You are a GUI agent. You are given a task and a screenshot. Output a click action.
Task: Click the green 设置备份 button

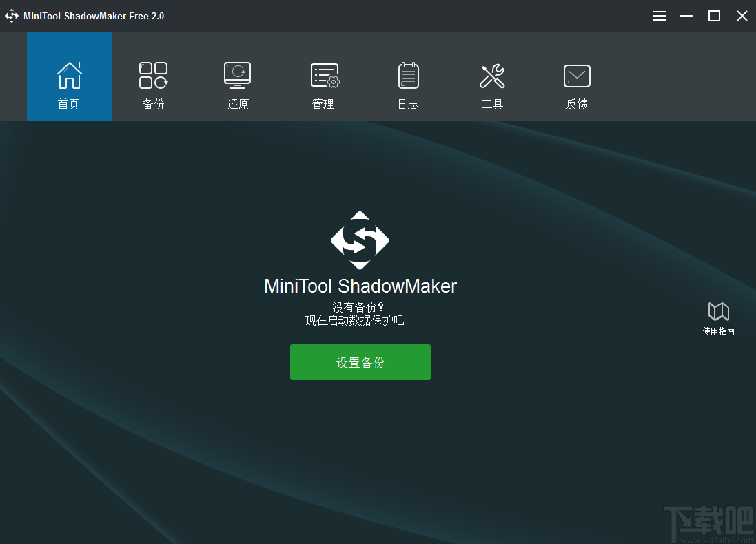360,362
